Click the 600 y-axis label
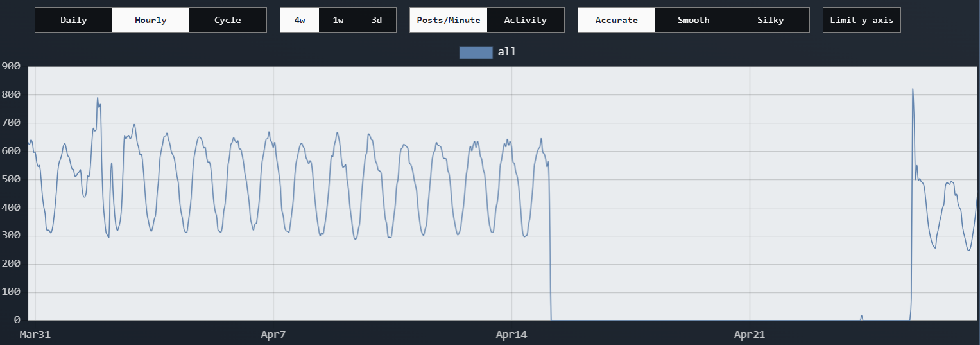 [x=11, y=151]
